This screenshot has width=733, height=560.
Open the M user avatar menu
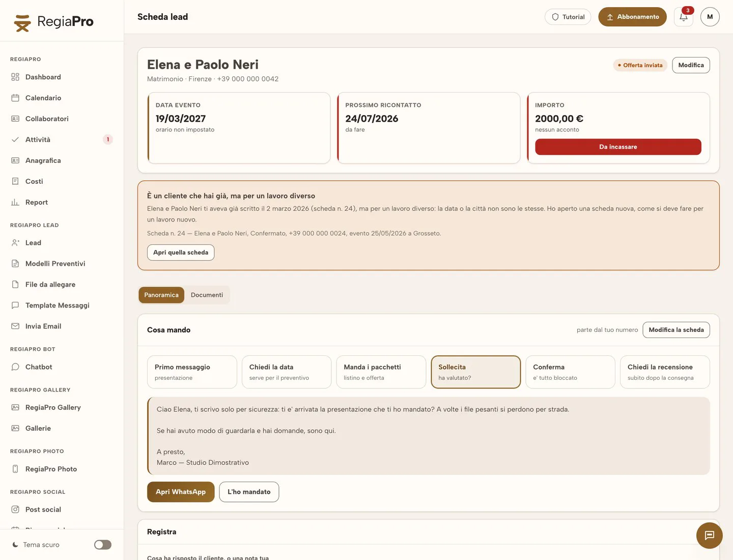coord(710,17)
